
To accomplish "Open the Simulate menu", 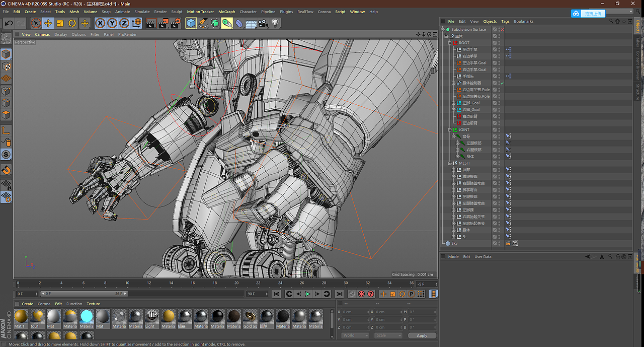I will (142, 12).
